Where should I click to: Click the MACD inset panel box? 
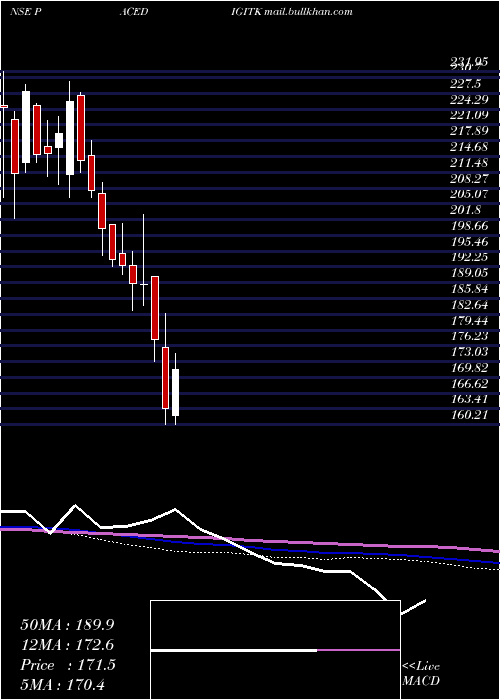coord(275,650)
